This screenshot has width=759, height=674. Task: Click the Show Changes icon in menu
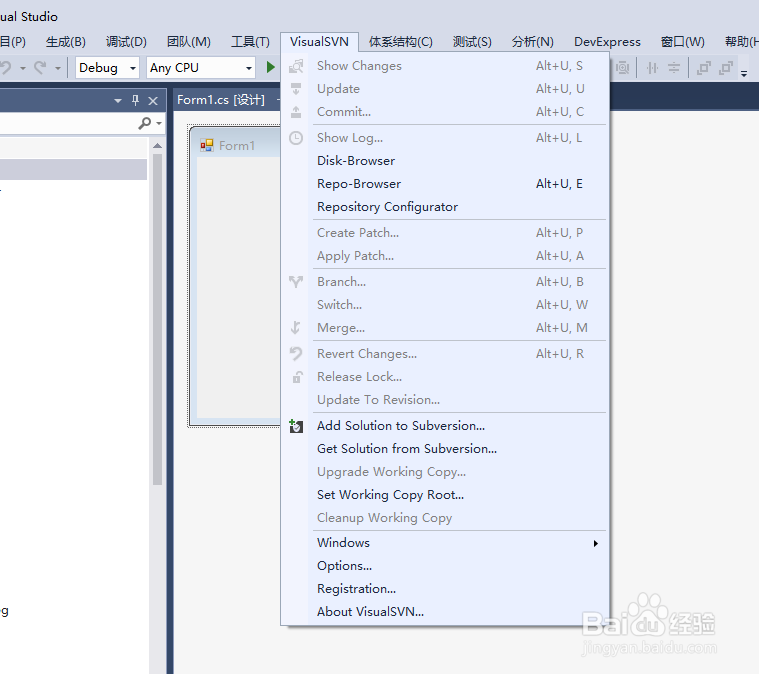pyautogui.click(x=296, y=66)
